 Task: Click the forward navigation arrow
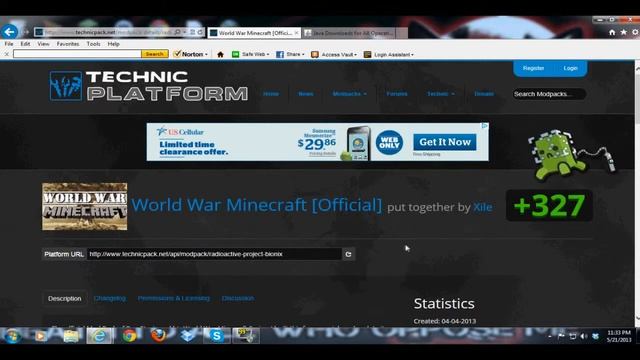(x=27, y=32)
